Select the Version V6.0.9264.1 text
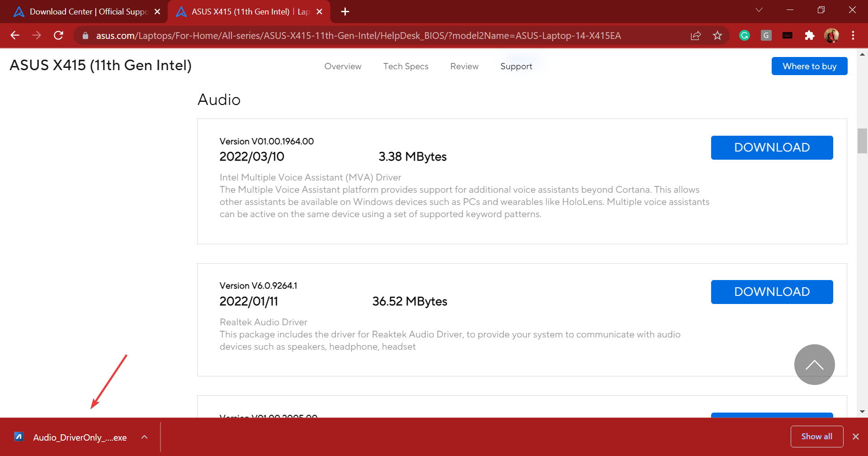The height and width of the screenshot is (456, 868). tap(258, 286)
